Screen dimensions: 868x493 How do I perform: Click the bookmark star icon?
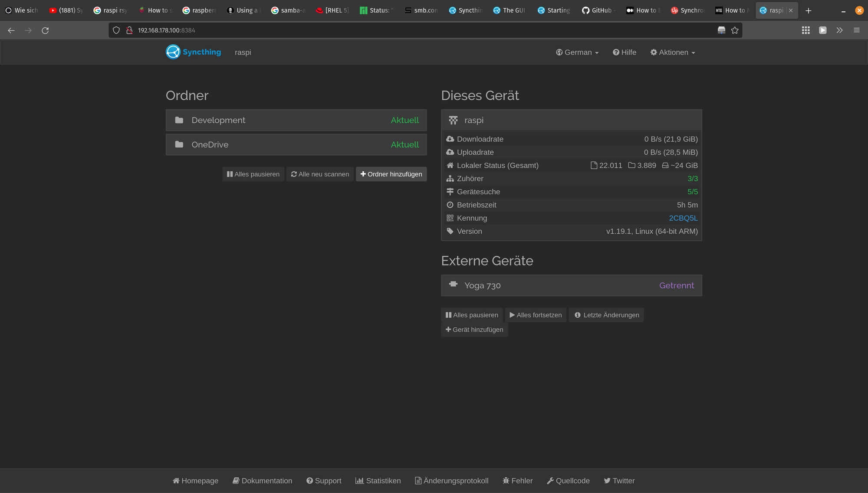735,30
